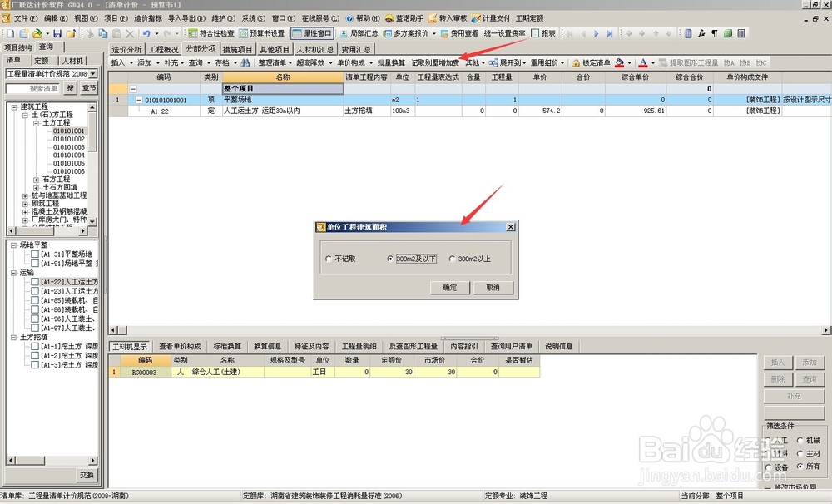
Task: Click the calculator icon in toolbar
Action: [688, 33]
